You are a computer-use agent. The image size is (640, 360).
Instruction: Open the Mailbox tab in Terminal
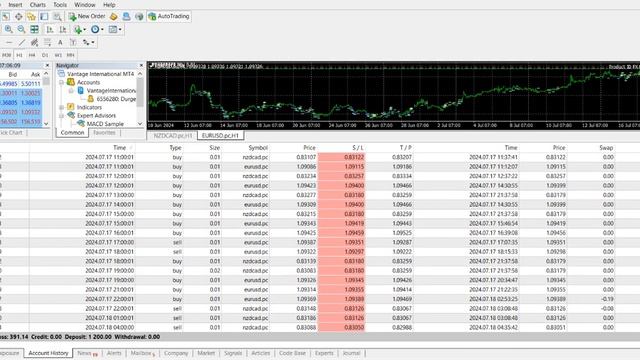click(142, 353)
